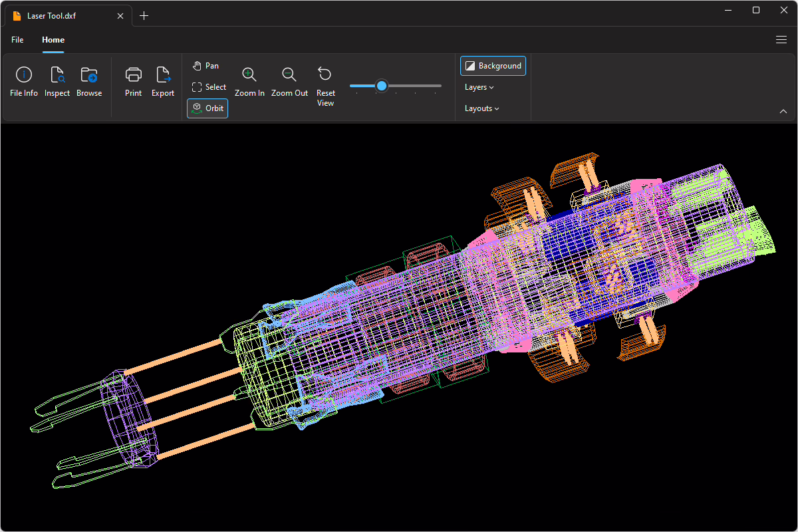Enable Orbit navigation mode
The image size is (798, 532).
(207, 108)
